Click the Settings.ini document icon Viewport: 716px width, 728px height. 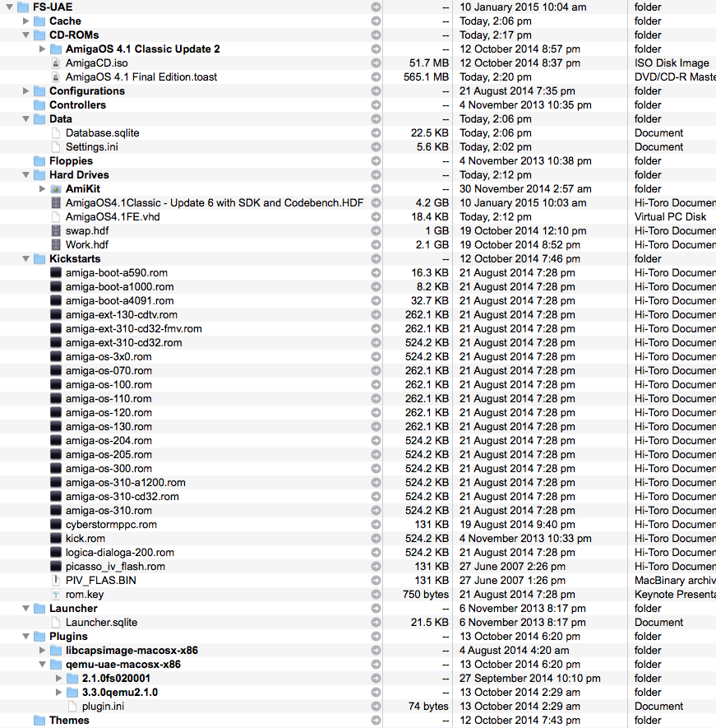pyautogui.click(x=56, y=146)
